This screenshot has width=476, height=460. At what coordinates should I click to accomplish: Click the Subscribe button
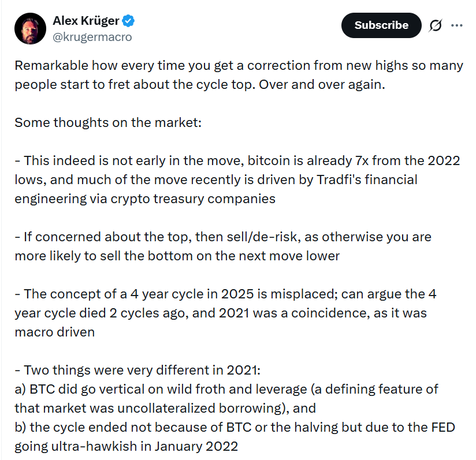click(381, 25)
